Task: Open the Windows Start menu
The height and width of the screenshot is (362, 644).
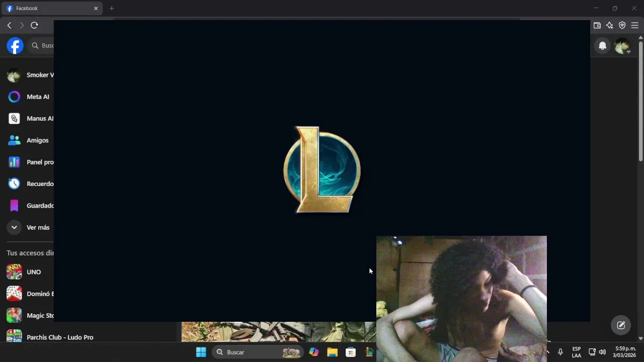Action: click(201, 352)
